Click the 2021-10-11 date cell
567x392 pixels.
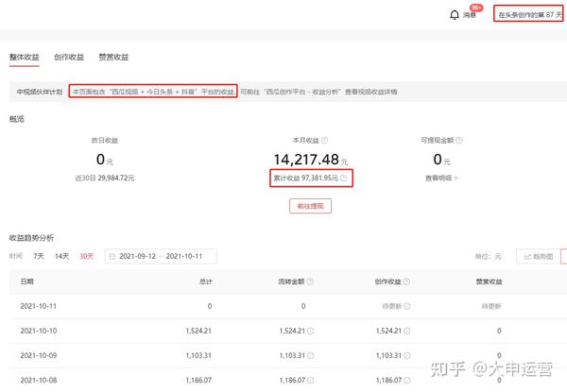click(x=39, y=306)
